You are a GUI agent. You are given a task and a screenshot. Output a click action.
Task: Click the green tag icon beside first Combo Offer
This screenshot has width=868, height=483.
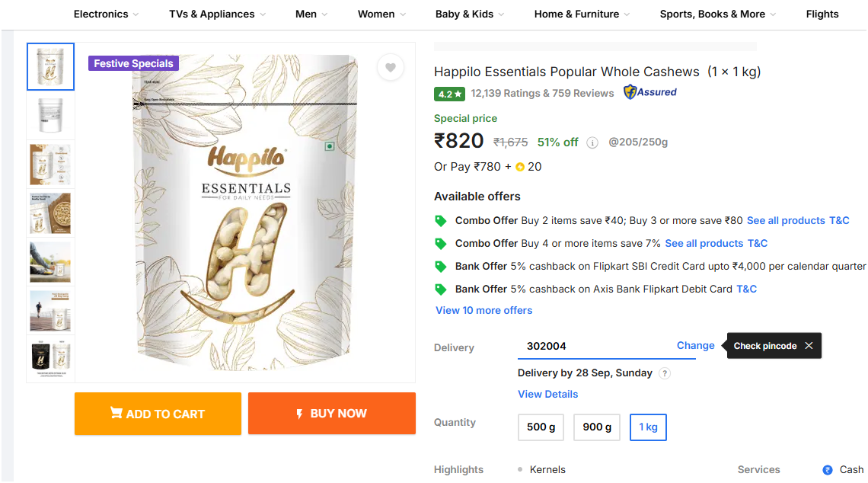440,221
